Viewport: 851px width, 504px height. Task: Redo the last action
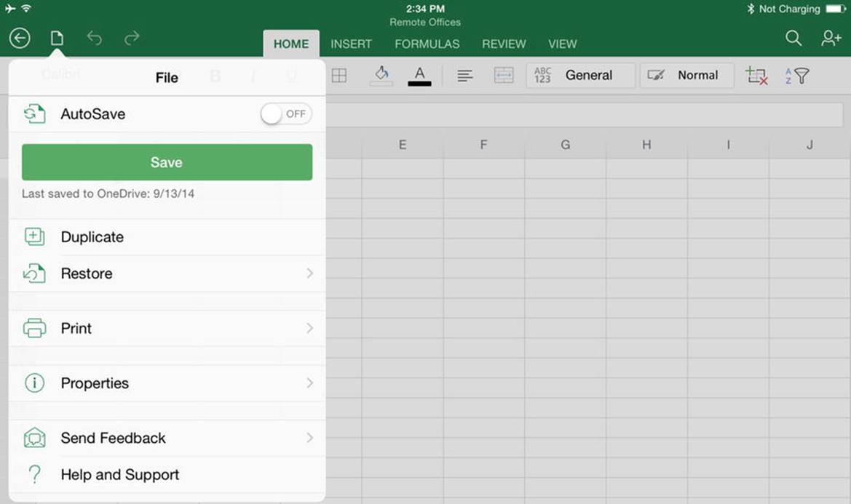[132, 38]
